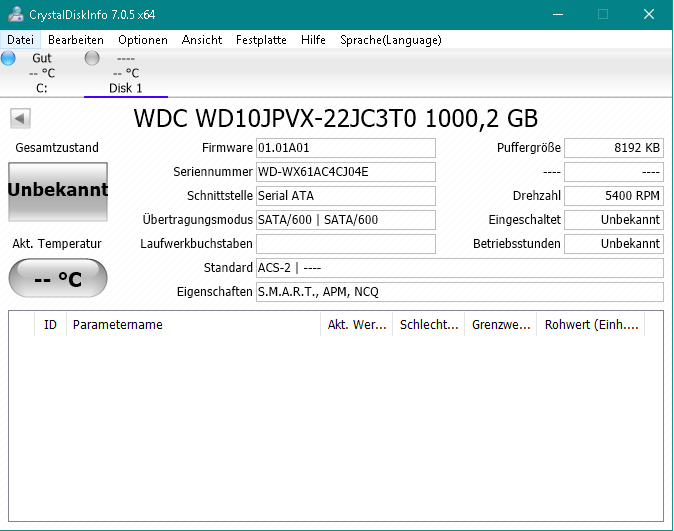
Task: Click the Drehzahl value 5400 RPM
Action: coord(614,196)
